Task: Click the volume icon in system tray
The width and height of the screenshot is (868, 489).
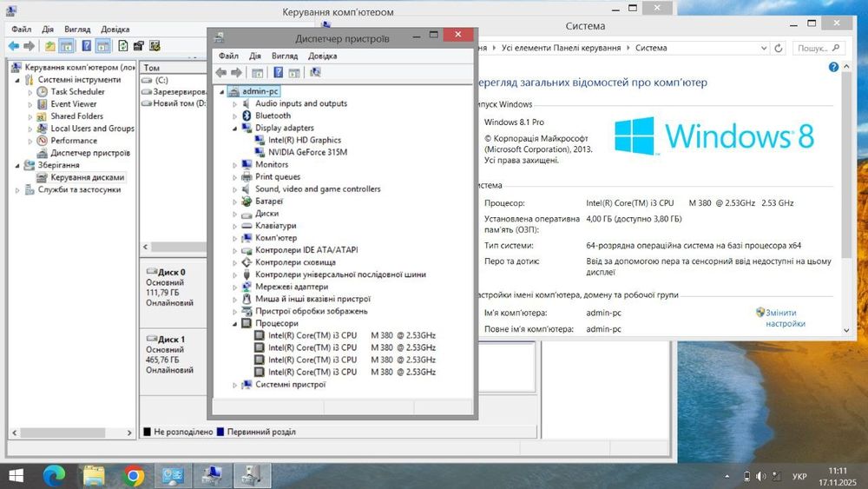Action: tap(761, 476)
